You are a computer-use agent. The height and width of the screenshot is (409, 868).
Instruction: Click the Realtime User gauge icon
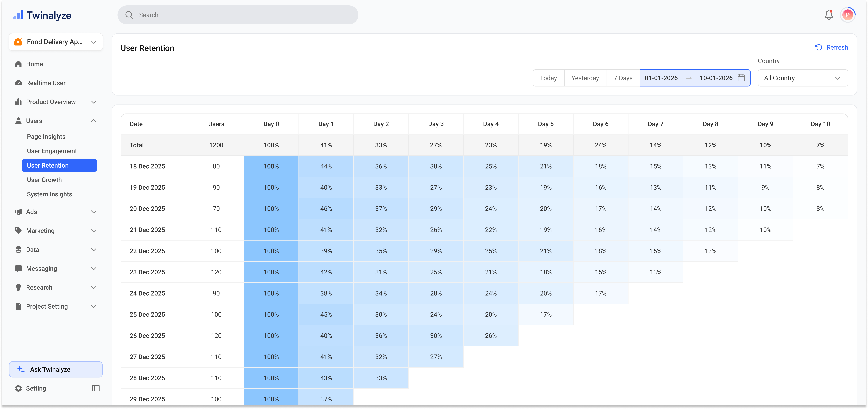(x=19, y=83)
